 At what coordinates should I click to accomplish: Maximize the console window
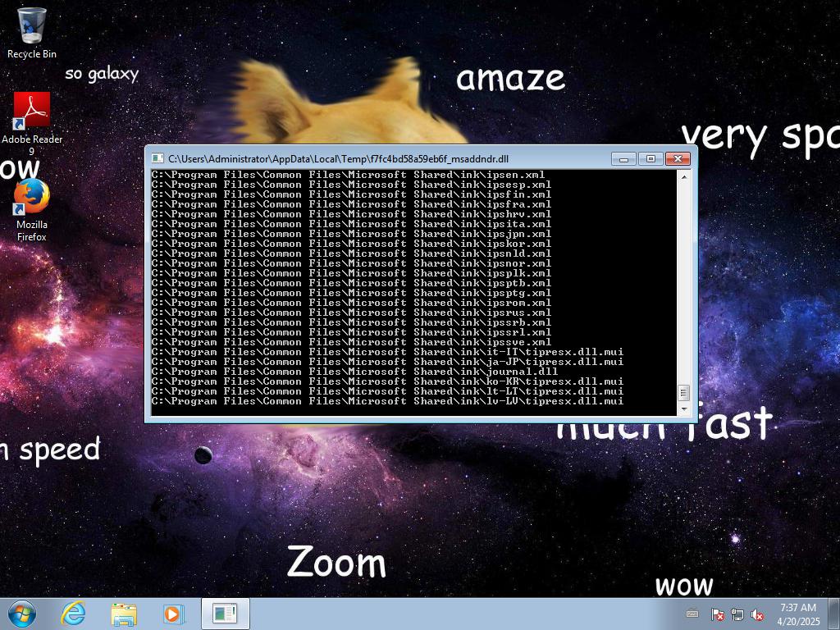click(651, 158)
